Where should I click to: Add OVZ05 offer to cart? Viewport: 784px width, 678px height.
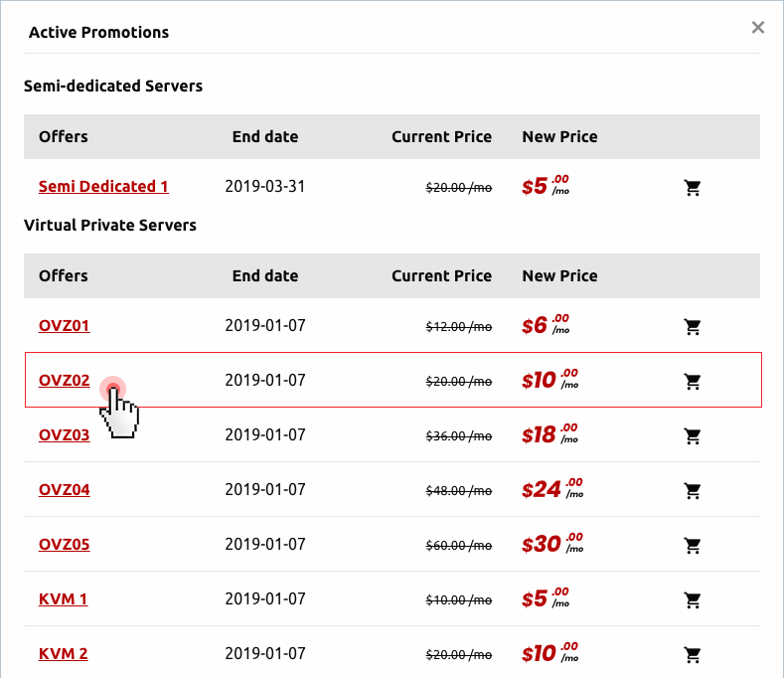coord(693,545)
